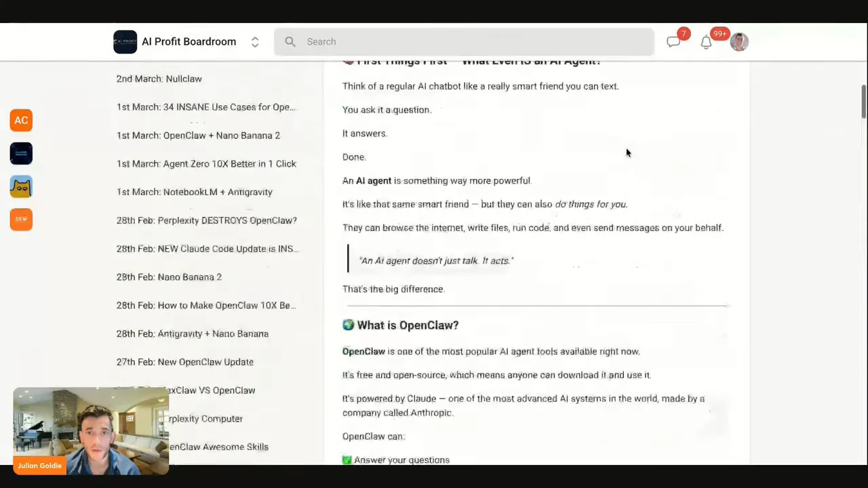This screenshot has height=488, width=868.
Task: Open '28th Feb: NEW Claude Code Update' lesson
Action: pos(208,249)
